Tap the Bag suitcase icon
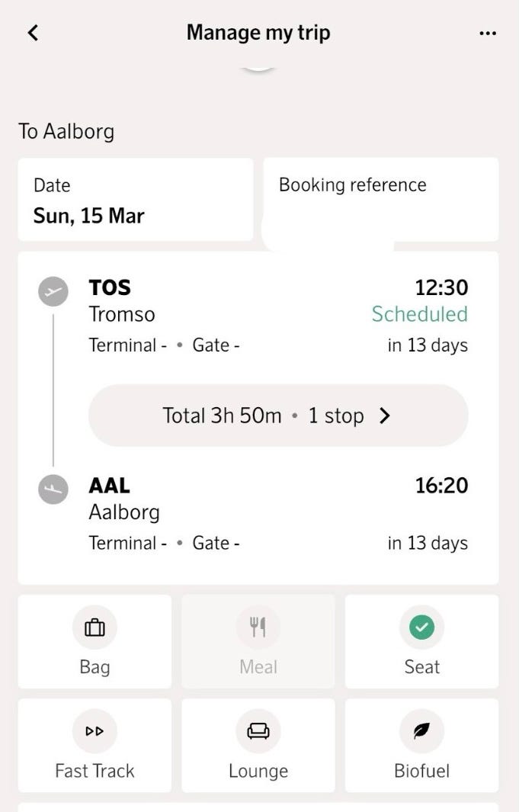Viewport: 519px width, 812px height. (95, 627)
